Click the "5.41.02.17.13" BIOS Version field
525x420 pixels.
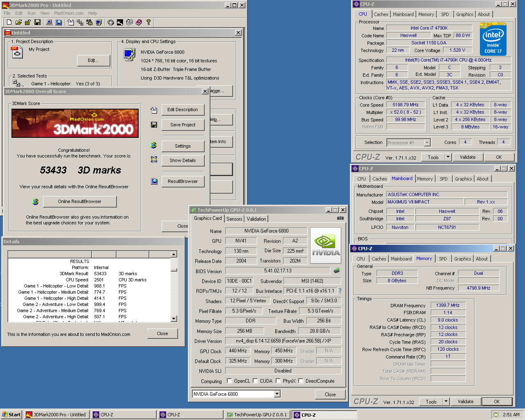(x=278, y=271)
